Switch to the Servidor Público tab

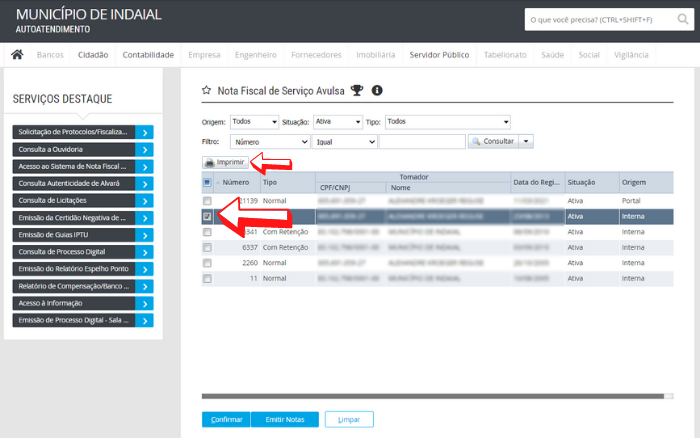439,55
